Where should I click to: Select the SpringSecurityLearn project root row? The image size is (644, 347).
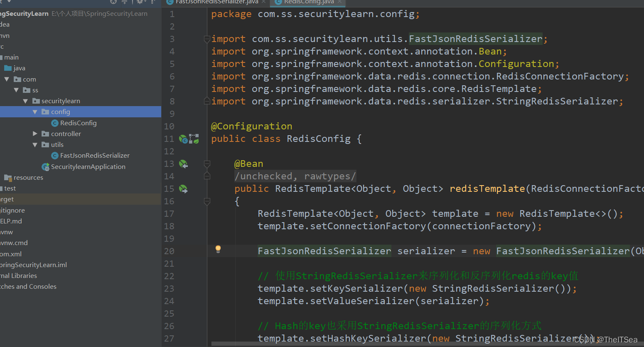81,14
